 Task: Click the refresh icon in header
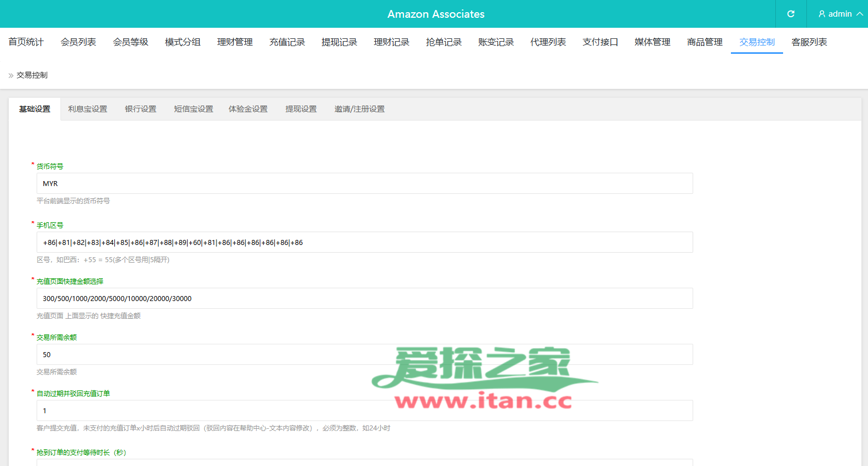click(x=791, y=14)
